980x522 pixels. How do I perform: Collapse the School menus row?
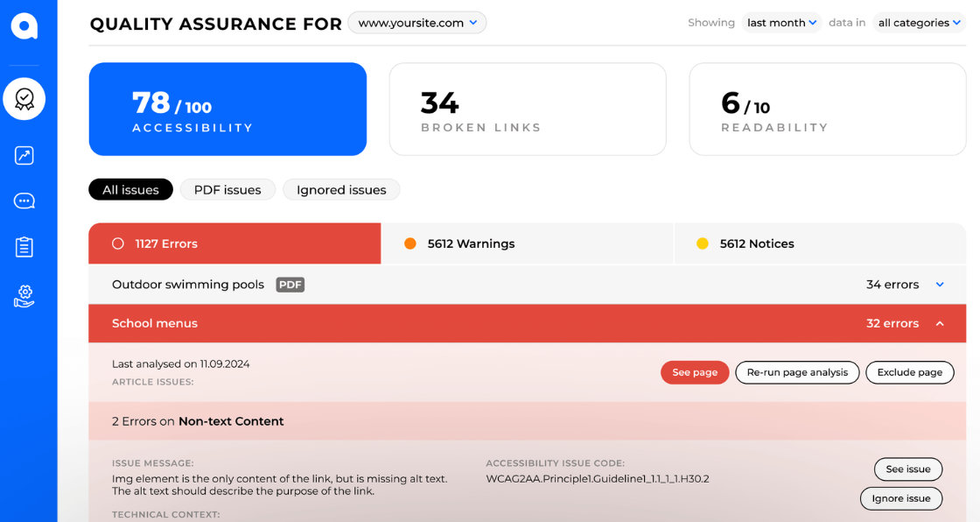(940, 323)
